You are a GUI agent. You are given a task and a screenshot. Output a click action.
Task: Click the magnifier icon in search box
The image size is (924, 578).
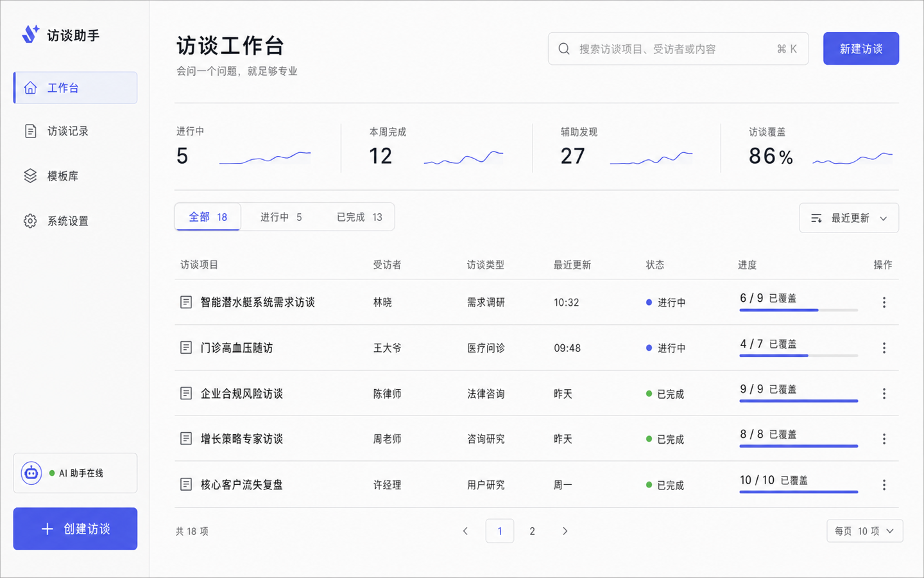[x=564, y=49]
